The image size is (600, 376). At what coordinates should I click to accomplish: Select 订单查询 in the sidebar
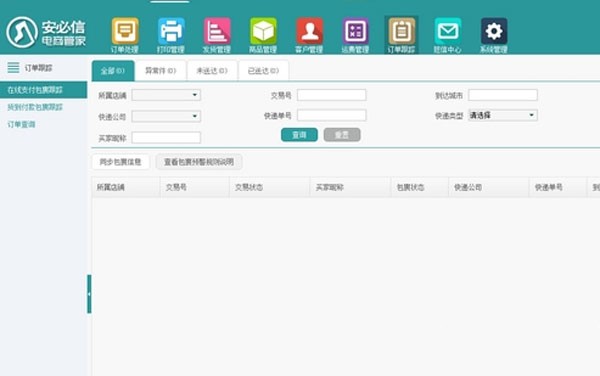(21, 124)
